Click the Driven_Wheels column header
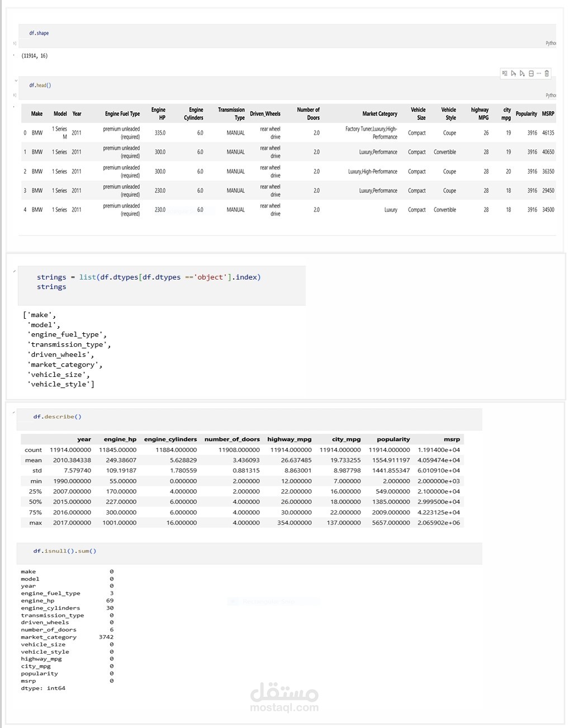This screenshot has width=569, height=728. (265, 114)
